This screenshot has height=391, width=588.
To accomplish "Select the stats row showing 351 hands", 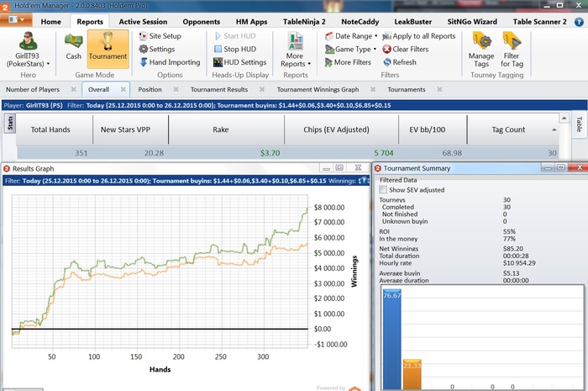I will 288,153.
